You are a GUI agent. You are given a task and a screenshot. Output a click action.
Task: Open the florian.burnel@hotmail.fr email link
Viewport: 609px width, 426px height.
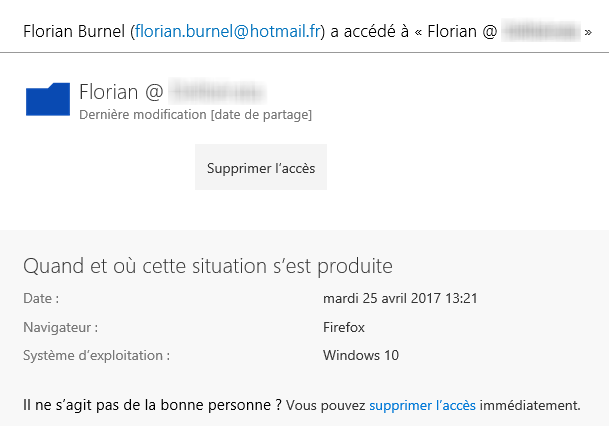tap(227, 32)
